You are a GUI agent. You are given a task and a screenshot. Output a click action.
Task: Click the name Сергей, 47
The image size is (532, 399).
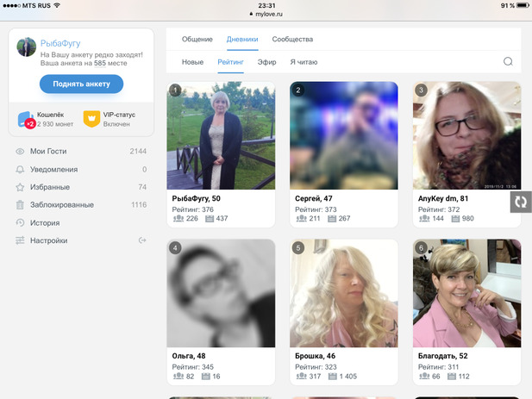(x=314, y=199)
